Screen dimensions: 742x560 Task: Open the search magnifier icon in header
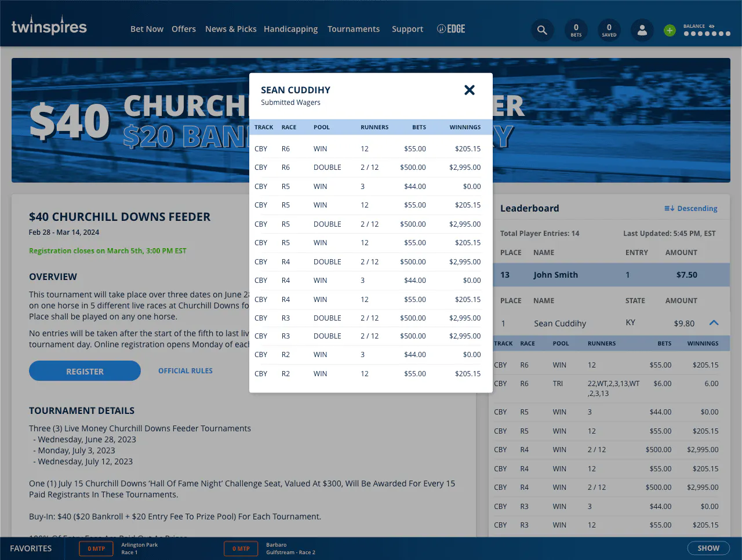click(x=542, y=30)
